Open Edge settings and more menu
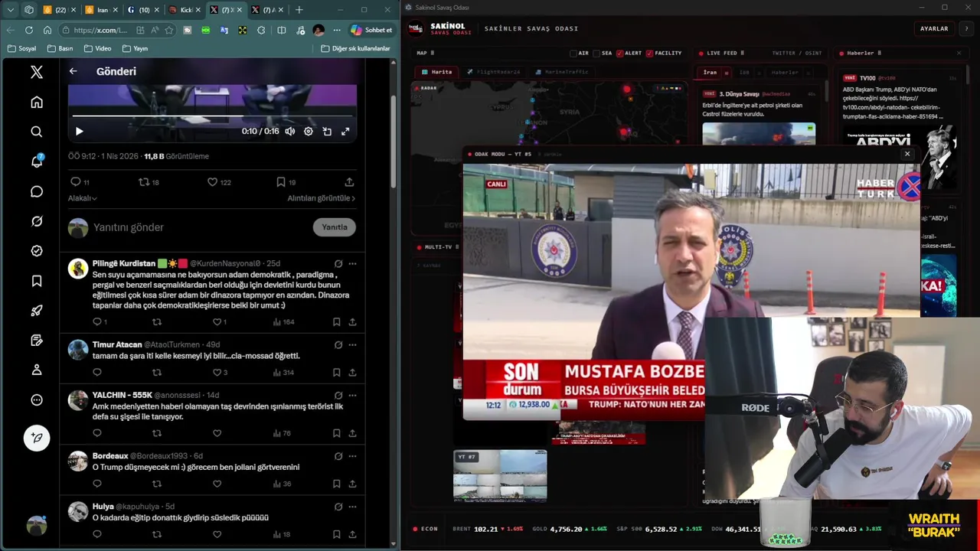 click(x=337, y=30)
